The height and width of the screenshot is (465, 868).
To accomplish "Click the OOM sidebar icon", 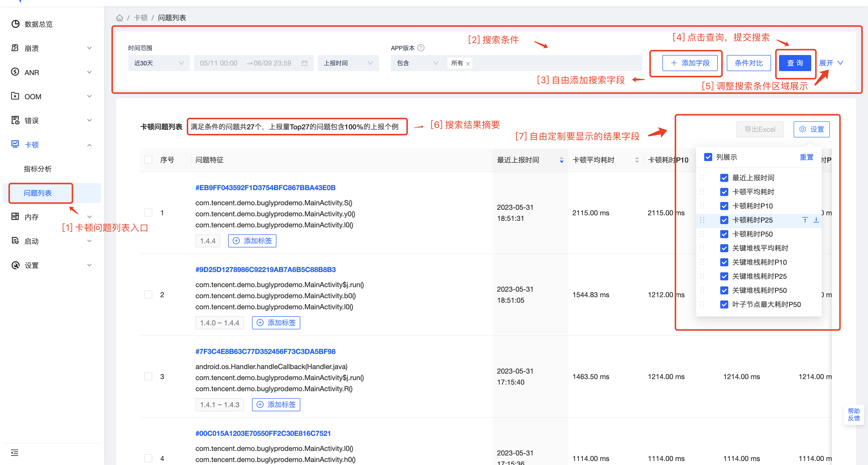I will (15, 96).
